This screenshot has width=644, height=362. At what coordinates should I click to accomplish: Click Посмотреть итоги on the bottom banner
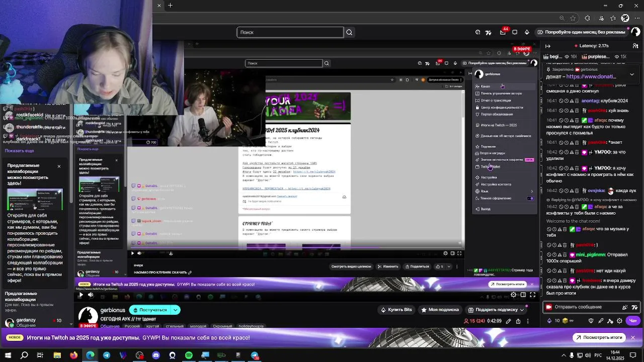pos(598,337)
